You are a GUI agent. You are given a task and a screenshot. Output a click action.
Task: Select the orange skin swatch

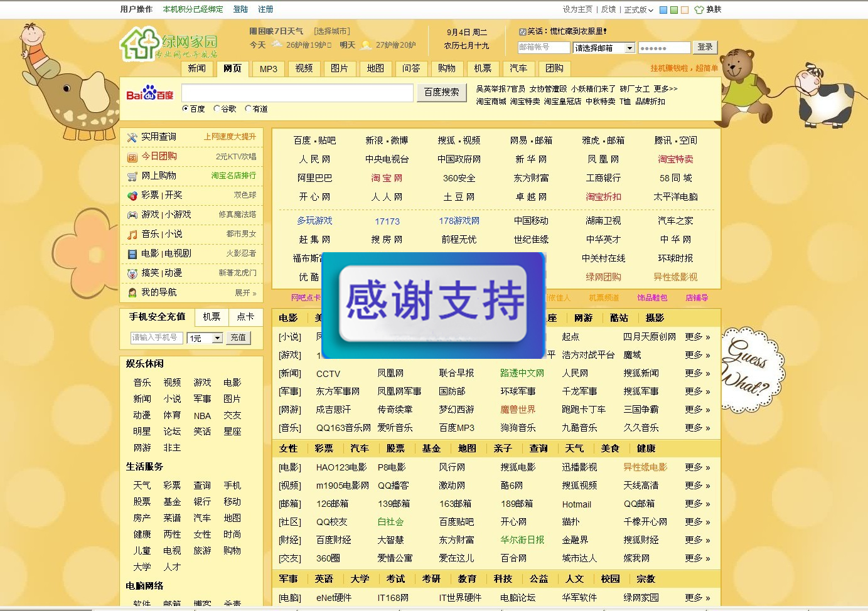coord(685,10)
